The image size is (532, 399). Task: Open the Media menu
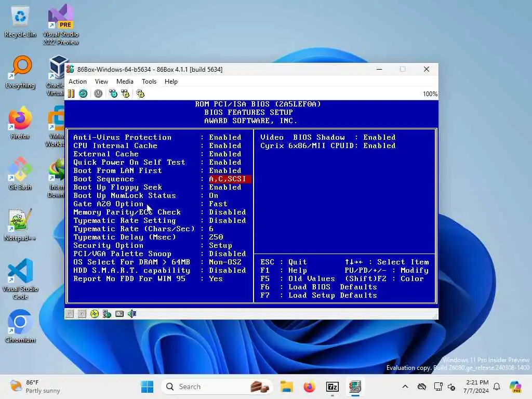pyautogui.click(x=125, y=82)
